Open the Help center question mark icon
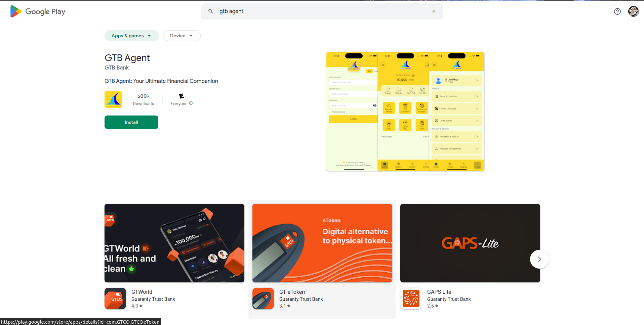 [x=617, y=11]
